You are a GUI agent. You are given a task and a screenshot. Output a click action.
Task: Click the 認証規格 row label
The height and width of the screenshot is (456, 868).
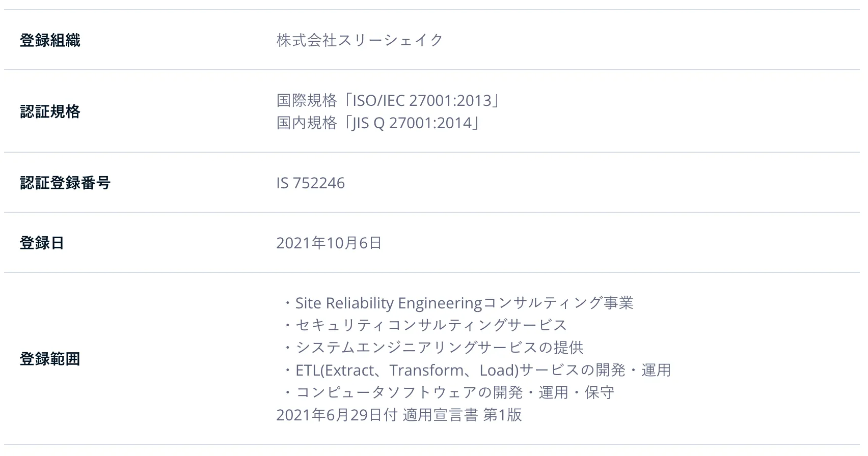pyautogui.click(x=50, y=111)
